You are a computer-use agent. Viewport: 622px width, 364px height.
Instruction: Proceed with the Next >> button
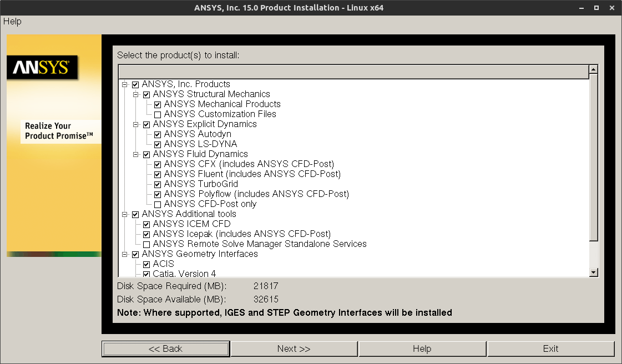click(x=294, y=349)
